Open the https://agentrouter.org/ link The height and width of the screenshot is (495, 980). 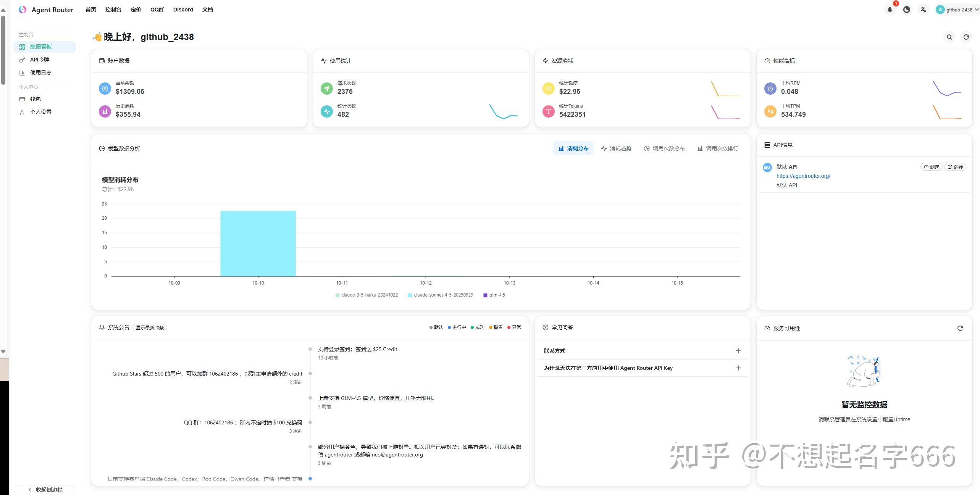point(803,176)
